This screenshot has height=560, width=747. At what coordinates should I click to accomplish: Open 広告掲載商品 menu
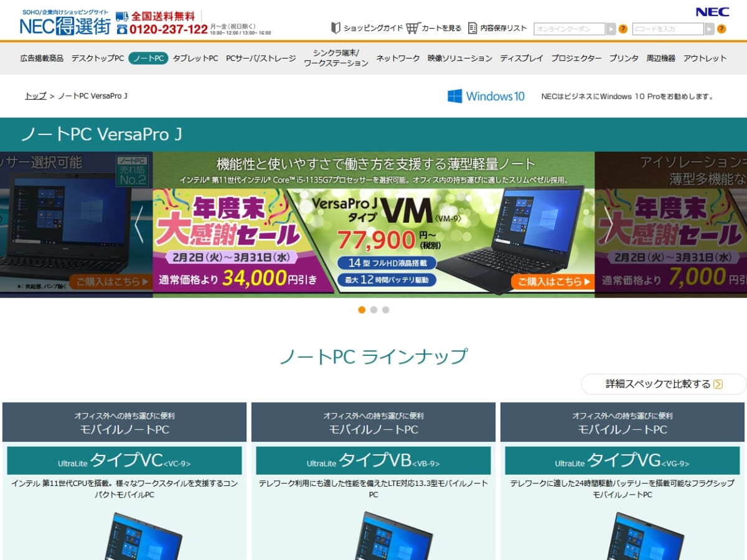(42, 58)
